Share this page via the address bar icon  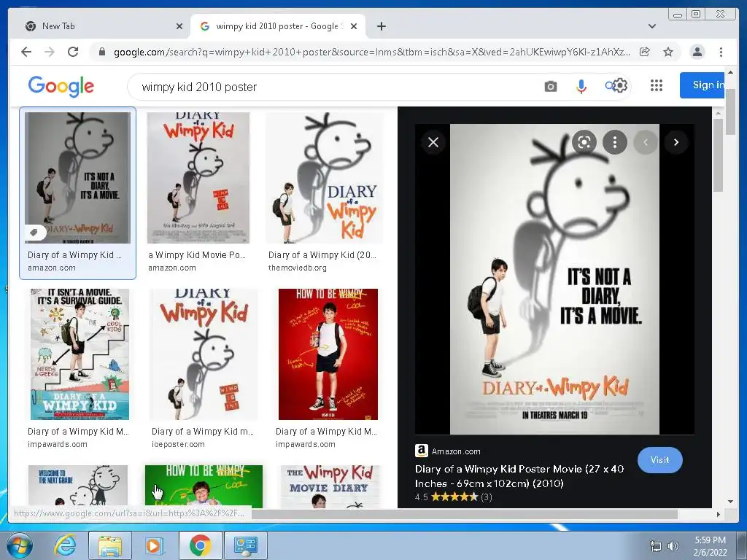(645, 52)
